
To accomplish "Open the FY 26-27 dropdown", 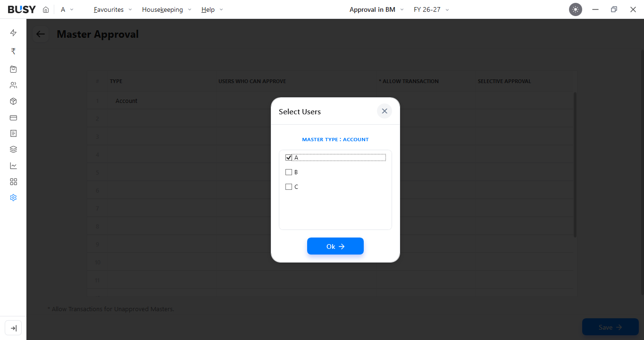I will click(431, 9).
